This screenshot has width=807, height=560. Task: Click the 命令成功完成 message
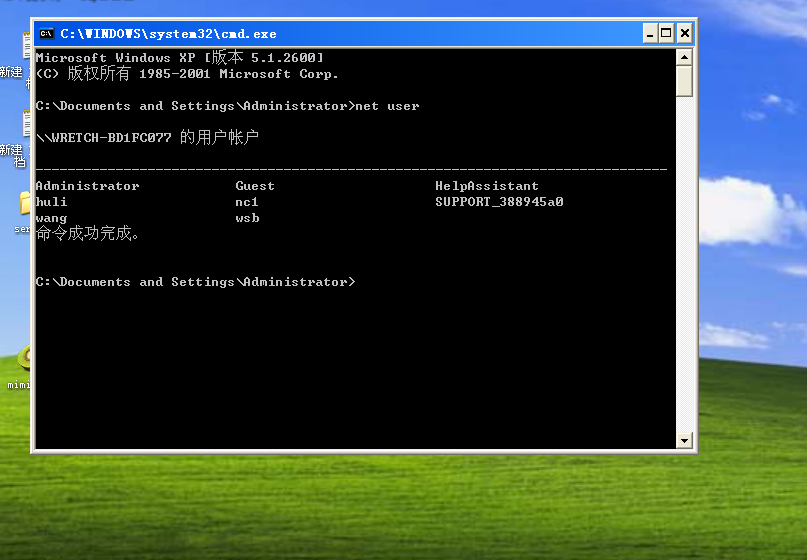[x=87, y=233]
